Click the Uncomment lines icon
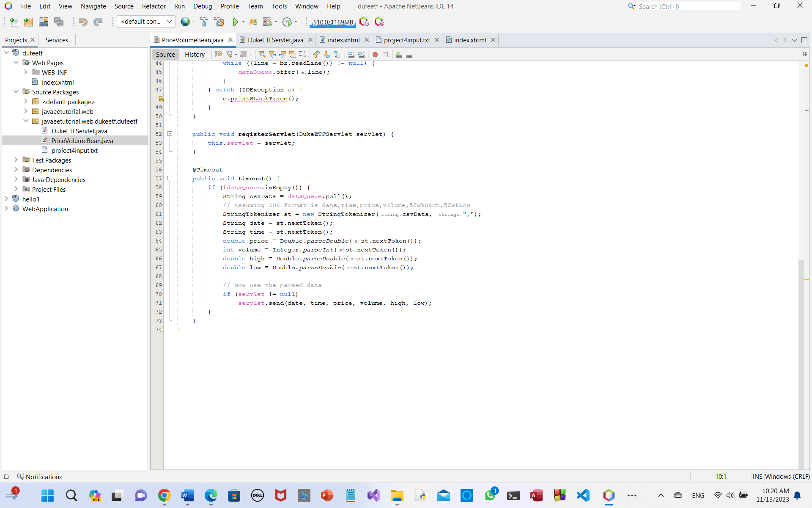This screenshot has width=812, height=508. (409, 54)
